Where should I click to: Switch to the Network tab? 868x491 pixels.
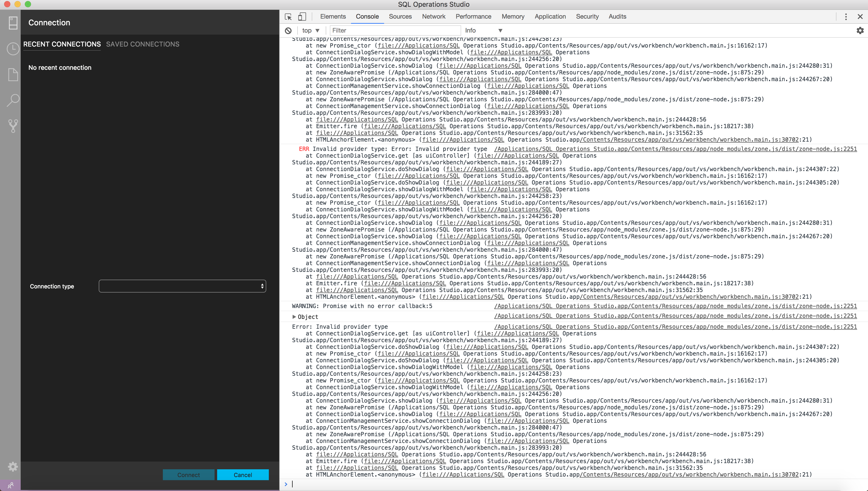click(434, 17)
